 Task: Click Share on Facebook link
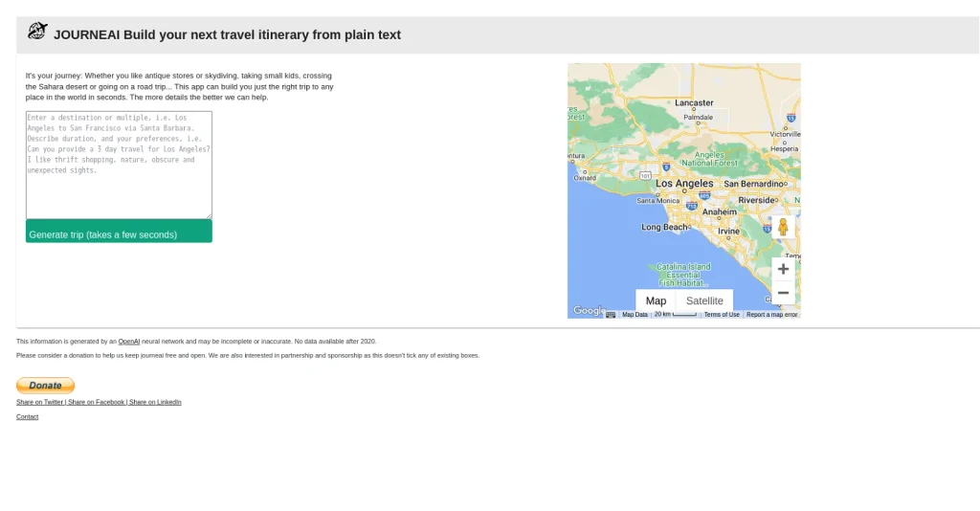97,402
